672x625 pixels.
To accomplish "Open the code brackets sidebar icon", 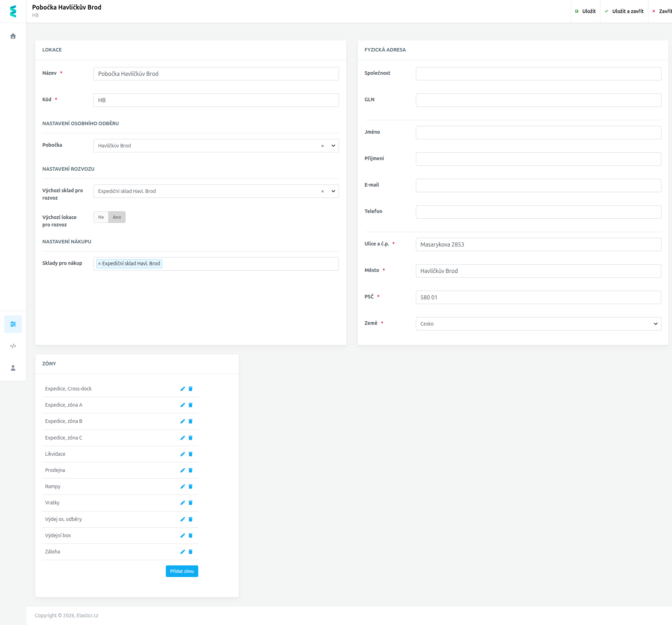I will click(x=13, y=346).
